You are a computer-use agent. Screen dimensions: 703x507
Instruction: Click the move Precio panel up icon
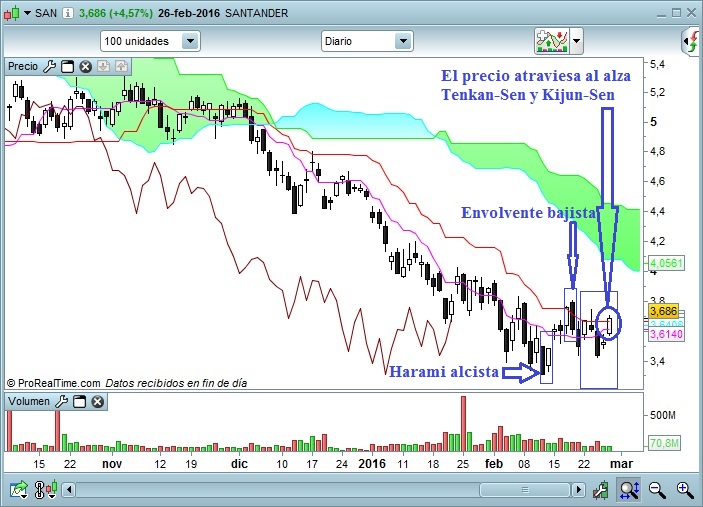[122, 66]
